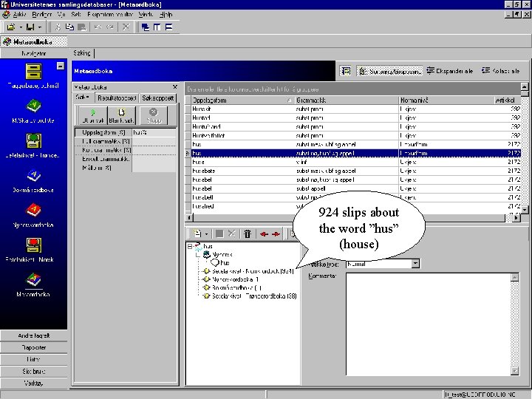Click the Målform search field
Screen dimensions: 532x399
pos(154,168)
